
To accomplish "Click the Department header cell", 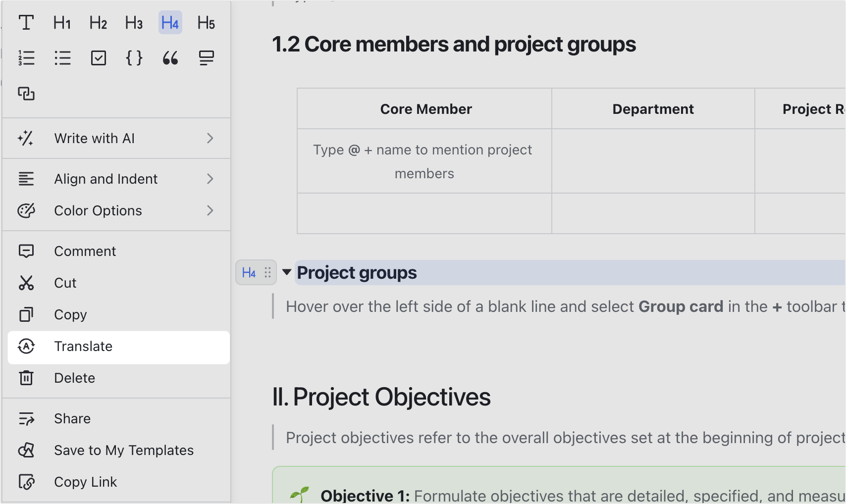I will (x=653, y=109).
